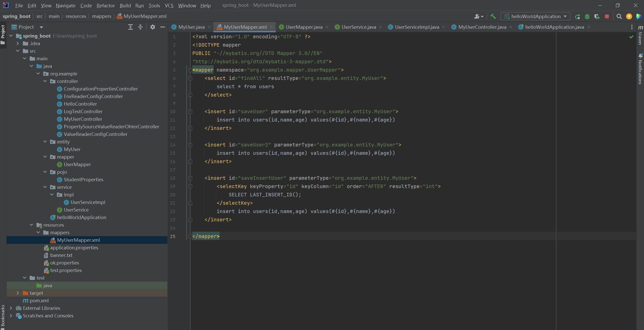Open helloWorldApplication run configuration dropdown
Image resolution: width=644 pixels, height=330 pixels.
click(x=535, y=16)
